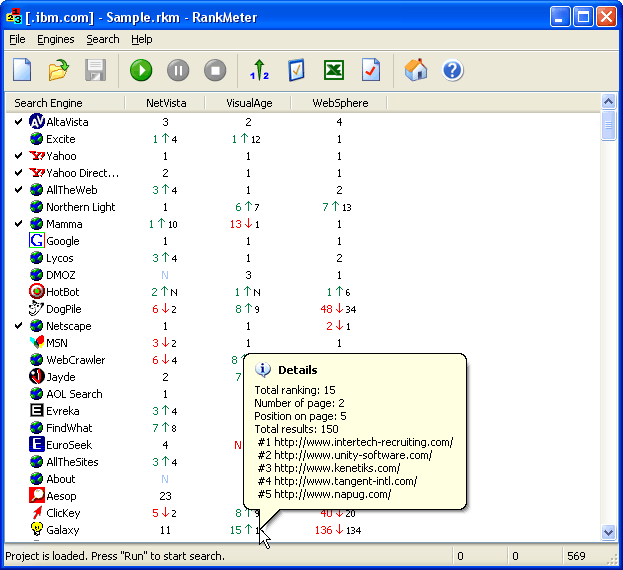Create a new project with blank page icon

[22, 70]
